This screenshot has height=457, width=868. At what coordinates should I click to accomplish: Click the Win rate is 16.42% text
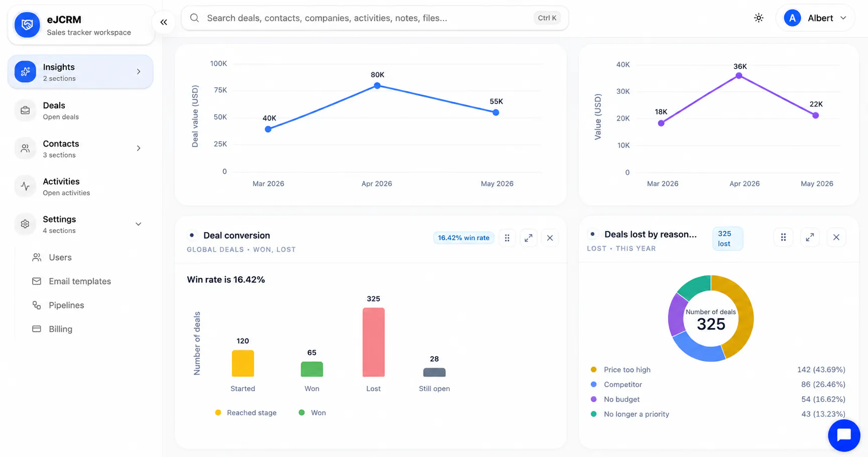click(x=226, y=280)
